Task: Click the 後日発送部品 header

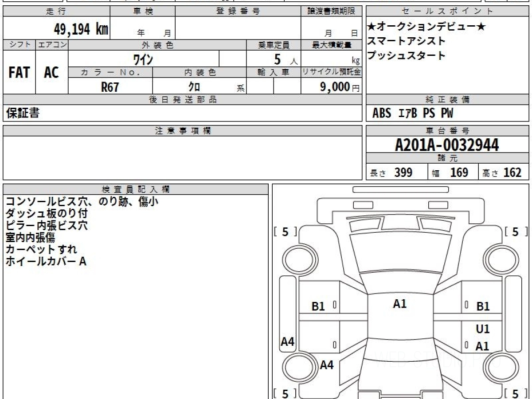Action: tap(182, 100)
